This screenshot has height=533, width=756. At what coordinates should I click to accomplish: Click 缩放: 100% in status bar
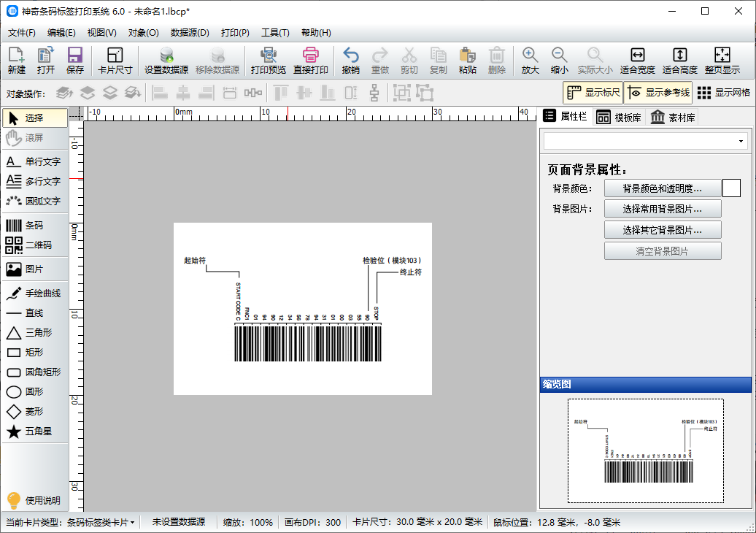(x=248, y=522)
